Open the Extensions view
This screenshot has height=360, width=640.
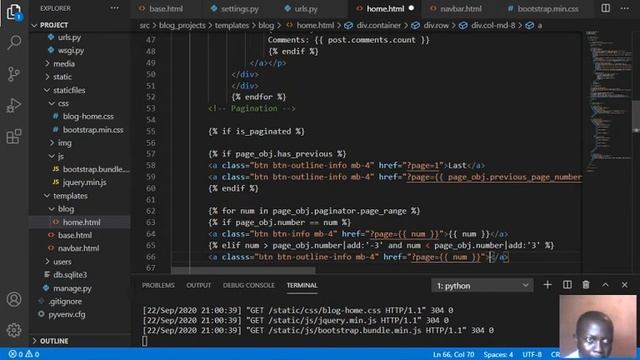pos(14,136)
